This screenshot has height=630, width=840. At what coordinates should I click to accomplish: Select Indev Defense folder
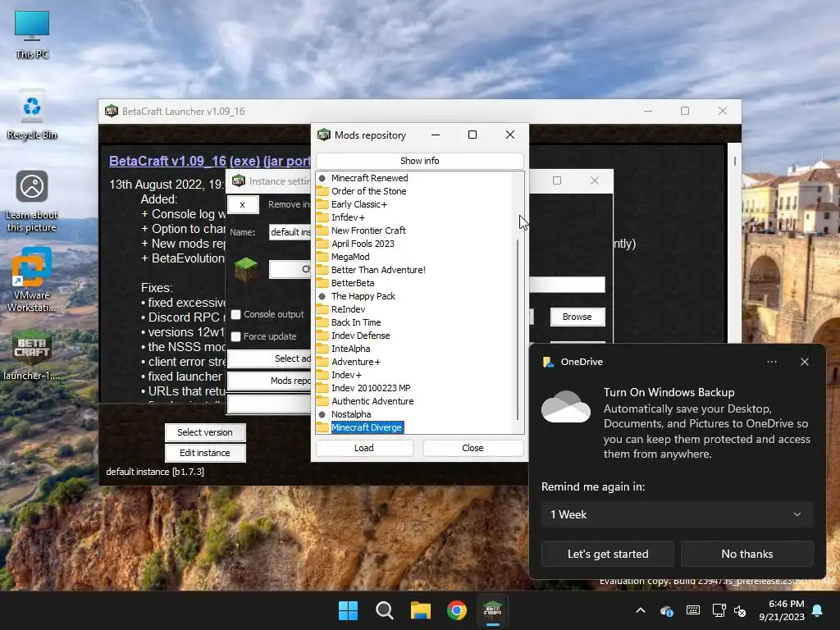tap(360, 336)
